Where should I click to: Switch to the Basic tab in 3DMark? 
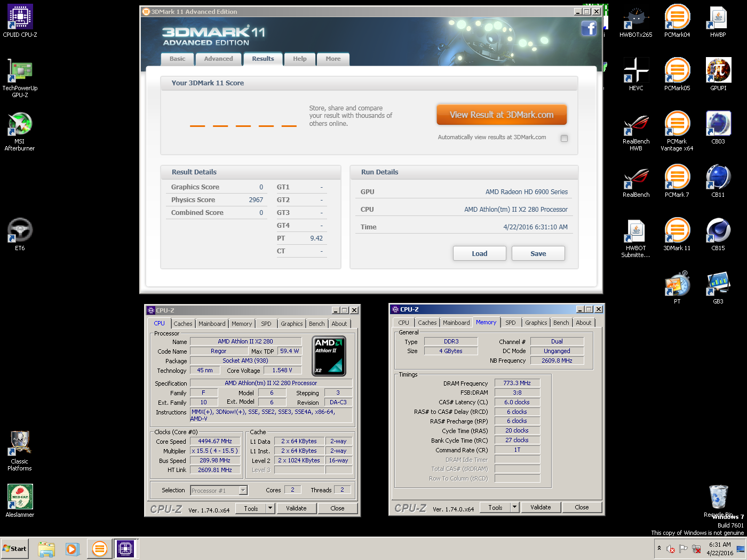coord(178,59)
